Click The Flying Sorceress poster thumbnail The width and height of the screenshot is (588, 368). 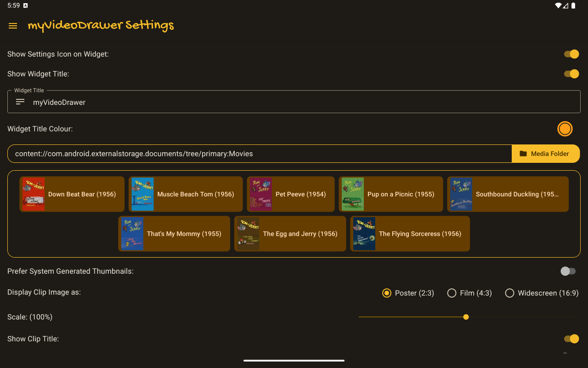(364, 234)
